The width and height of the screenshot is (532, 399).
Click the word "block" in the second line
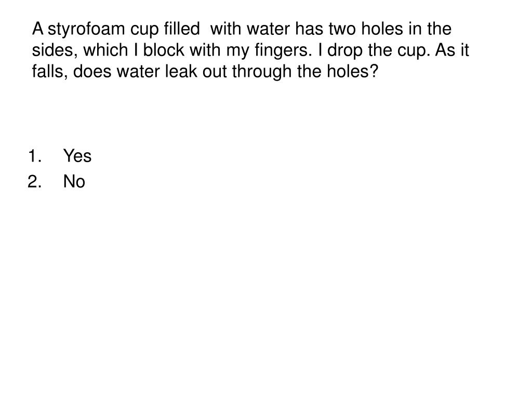[164, 50]
